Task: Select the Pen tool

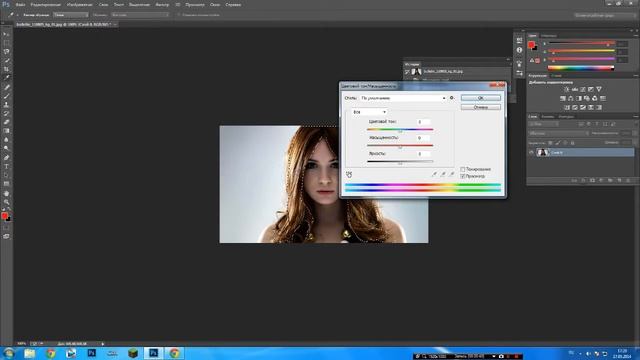Action: point(6,158)
